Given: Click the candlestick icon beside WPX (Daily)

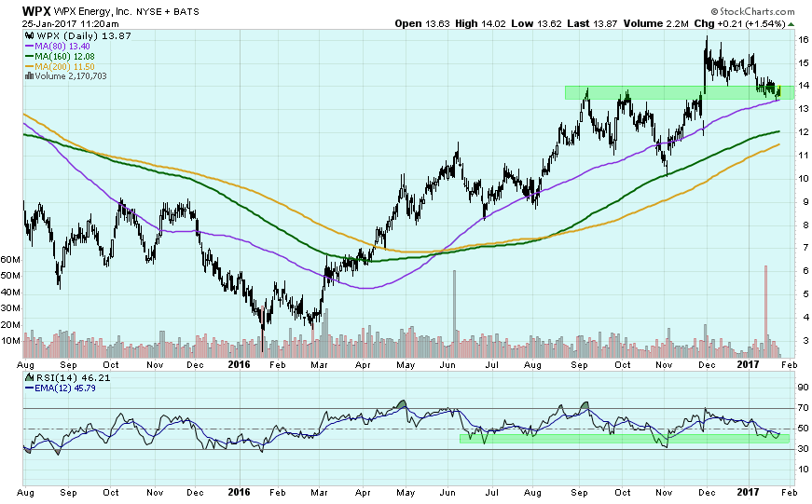Looking at the screenshot, I should point(30,35).
